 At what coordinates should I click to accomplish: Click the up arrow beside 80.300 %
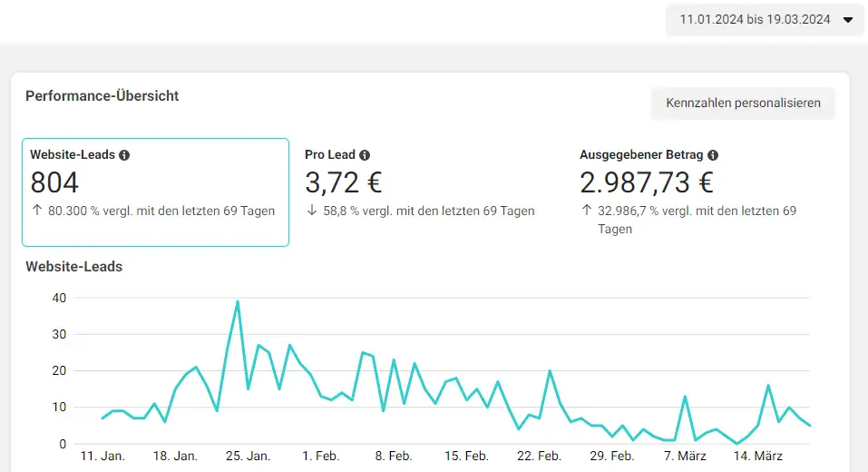tap(37, 210)
